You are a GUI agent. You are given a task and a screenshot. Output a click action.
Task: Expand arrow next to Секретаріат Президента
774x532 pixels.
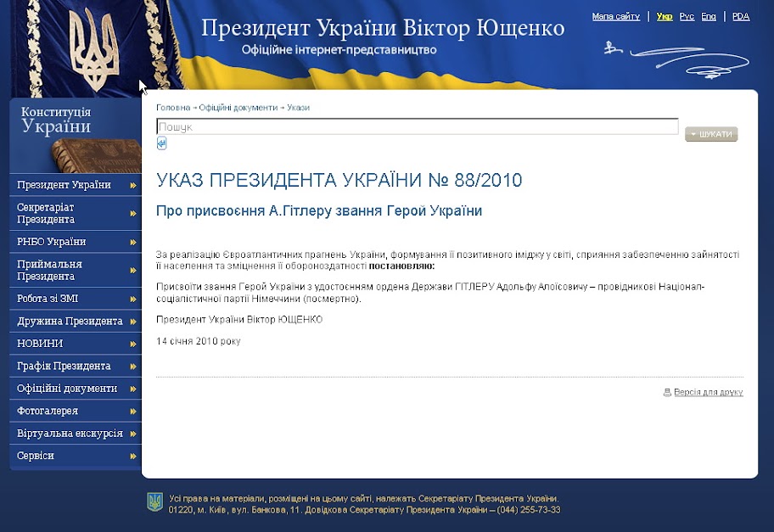(132, 214)
